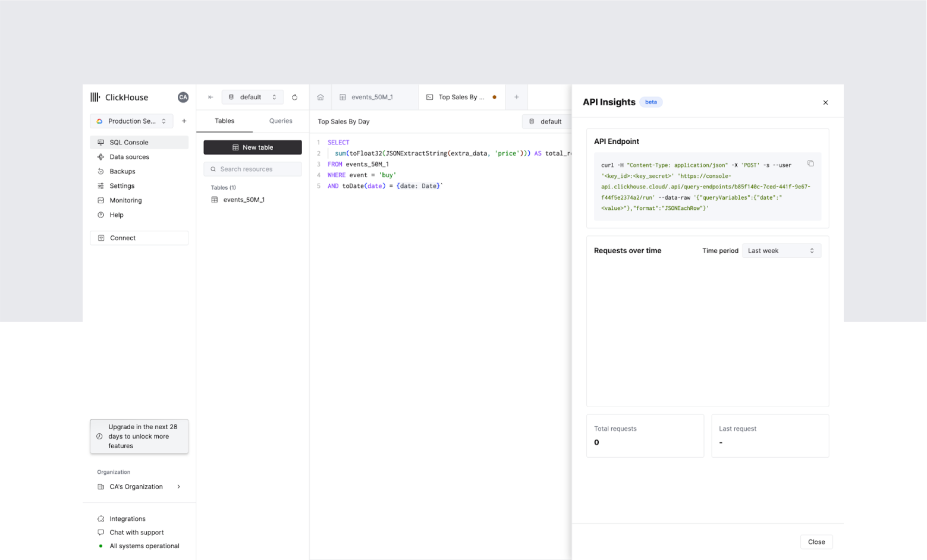The image size is (927, 560).
Task: Select events_50M_1 in the tables list
Action: [x=244, y=200]
